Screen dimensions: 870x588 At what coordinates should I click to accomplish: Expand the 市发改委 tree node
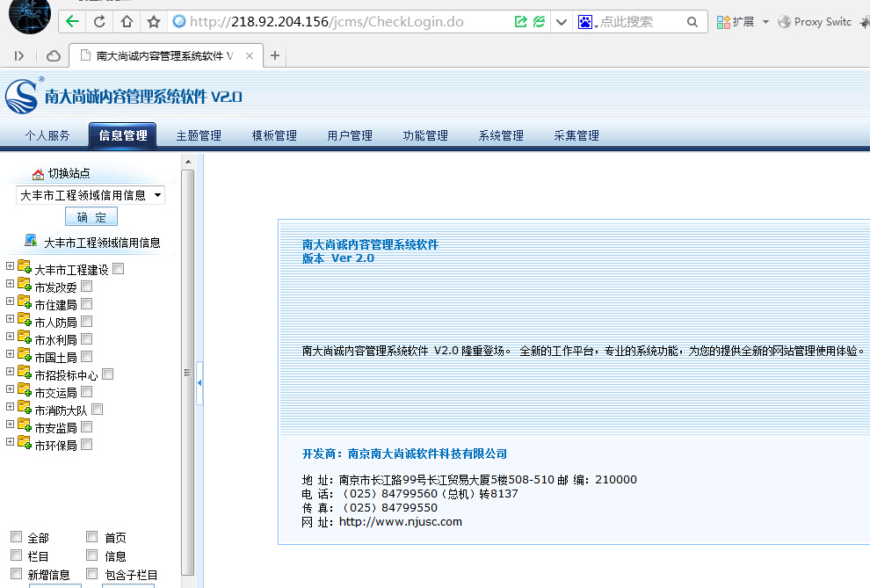[10, 284]
